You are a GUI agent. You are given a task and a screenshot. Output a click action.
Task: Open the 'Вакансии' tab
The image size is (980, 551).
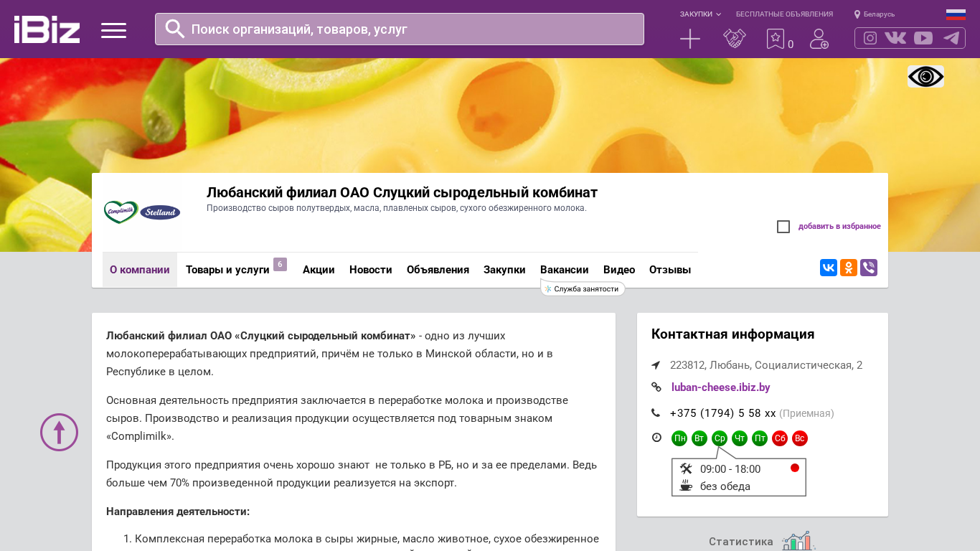coord(565,270)
